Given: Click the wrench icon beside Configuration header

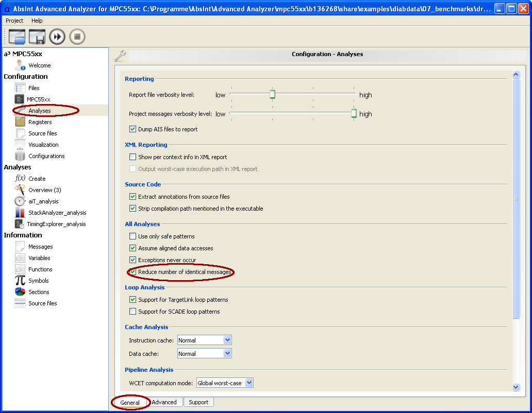Looking at the screenshot, I should tap(120, 56).
